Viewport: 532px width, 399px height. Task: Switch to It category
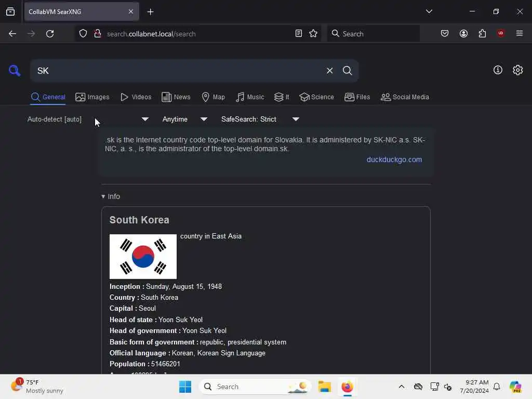tap(282, 97)
